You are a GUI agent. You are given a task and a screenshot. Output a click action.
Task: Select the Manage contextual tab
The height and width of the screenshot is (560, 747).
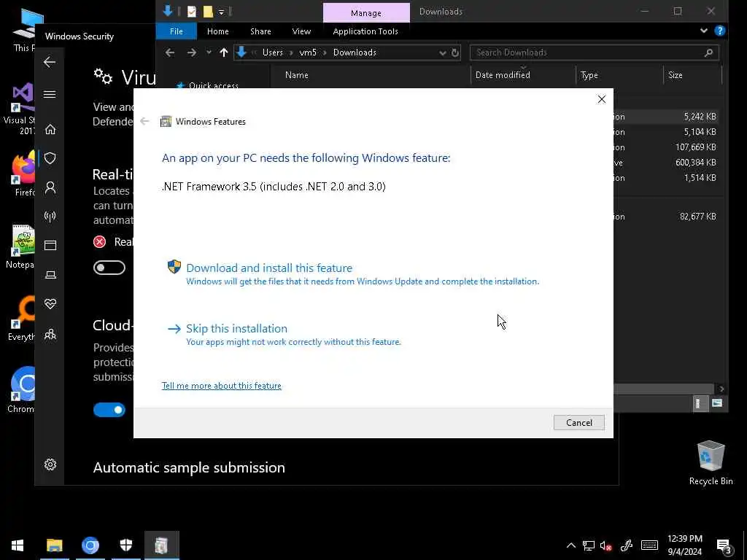(x=366, y=13)
